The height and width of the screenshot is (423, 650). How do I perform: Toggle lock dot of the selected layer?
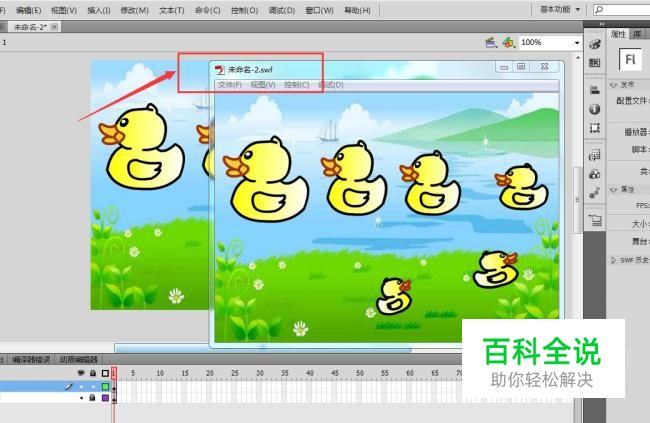(93, 387)
